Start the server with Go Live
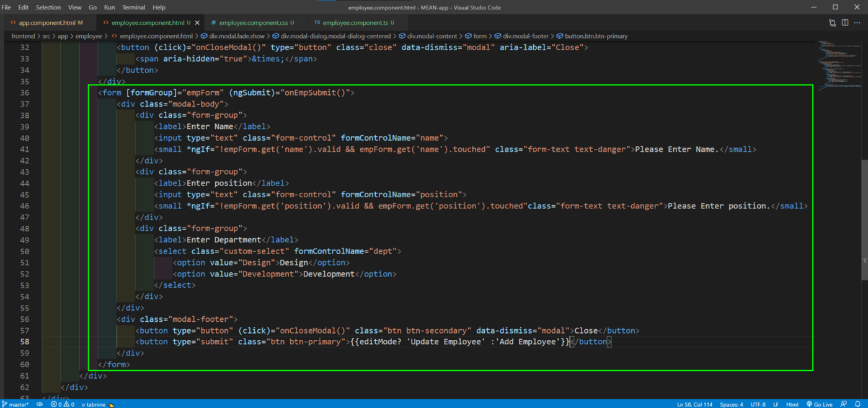 point(820,404)
